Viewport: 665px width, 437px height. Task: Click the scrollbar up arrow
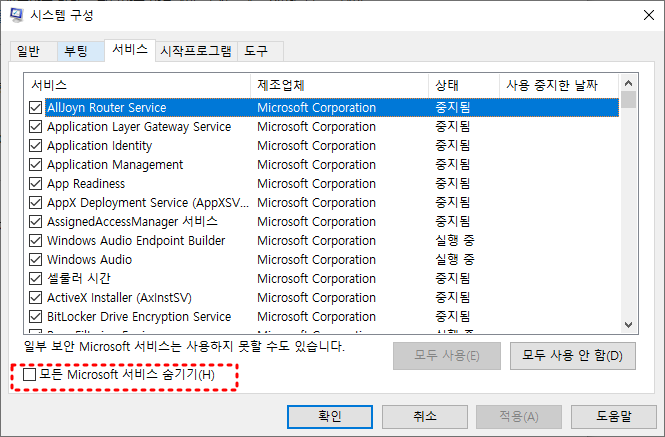tap(629, 83)
